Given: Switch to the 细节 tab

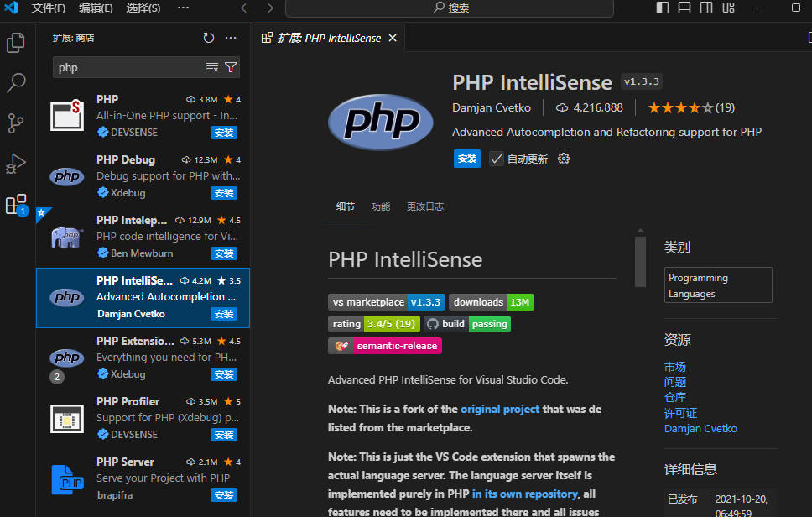Looking at the screenshot, I should pyautogui.click(x=346, y=206).
